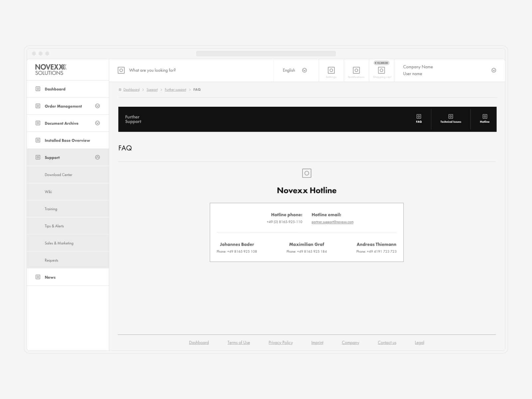Click the Technical Issues icon in banner
The image size is (532, 399).
(x=451, y=116)
